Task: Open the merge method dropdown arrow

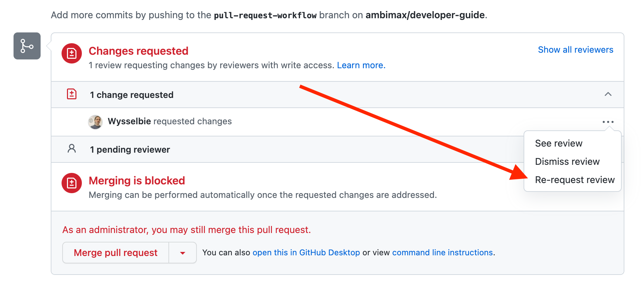Action: [x=183, y=253]
